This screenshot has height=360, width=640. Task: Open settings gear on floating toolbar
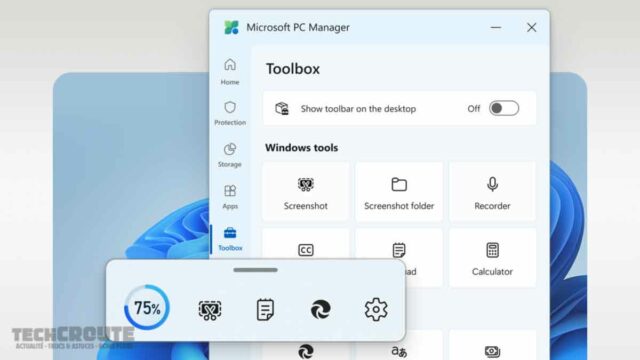(376, 309)
